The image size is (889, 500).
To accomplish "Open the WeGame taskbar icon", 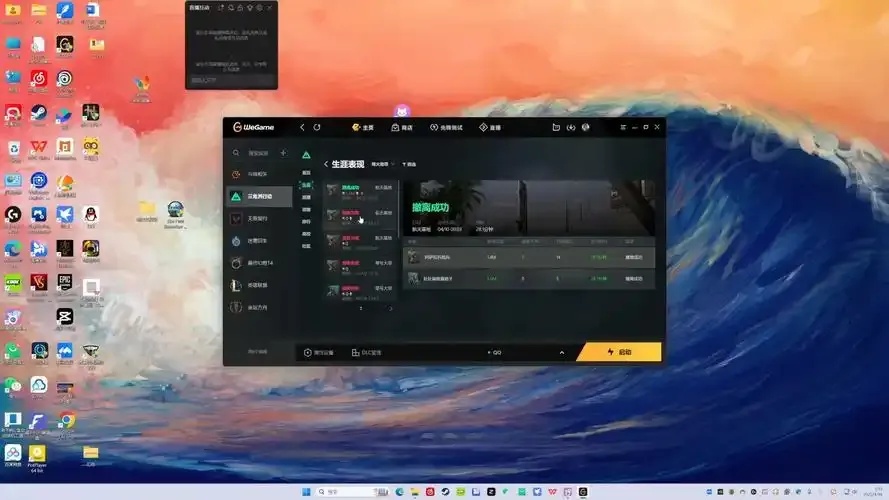I will click(x=583, y=492).
